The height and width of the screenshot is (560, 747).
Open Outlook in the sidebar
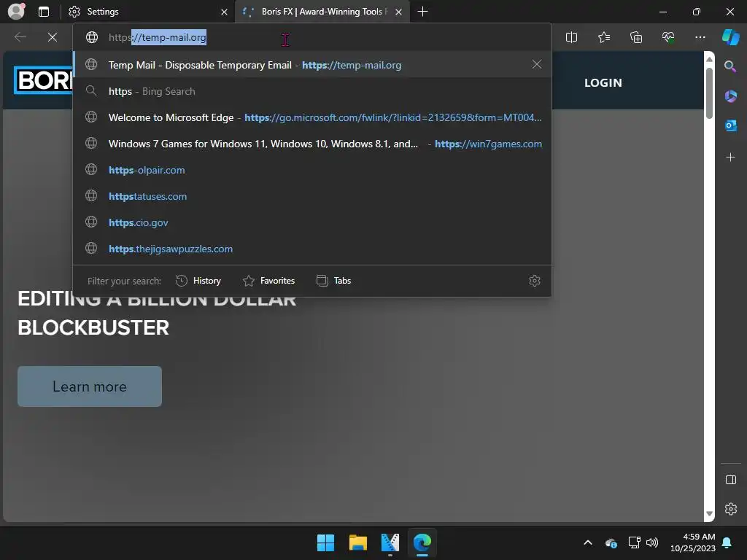coord(730,125)
